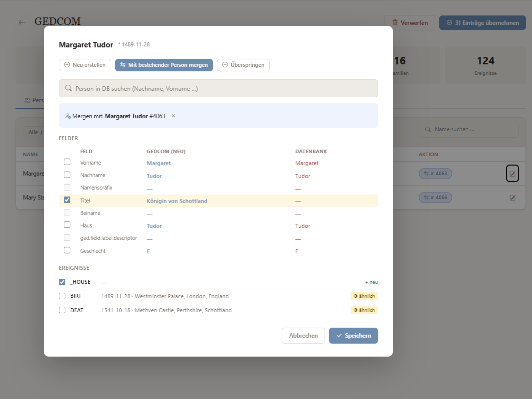Viewport: 532px width, 399px height.
Task: Tick the Geschlecht checkbox
Action: (67, 250)
